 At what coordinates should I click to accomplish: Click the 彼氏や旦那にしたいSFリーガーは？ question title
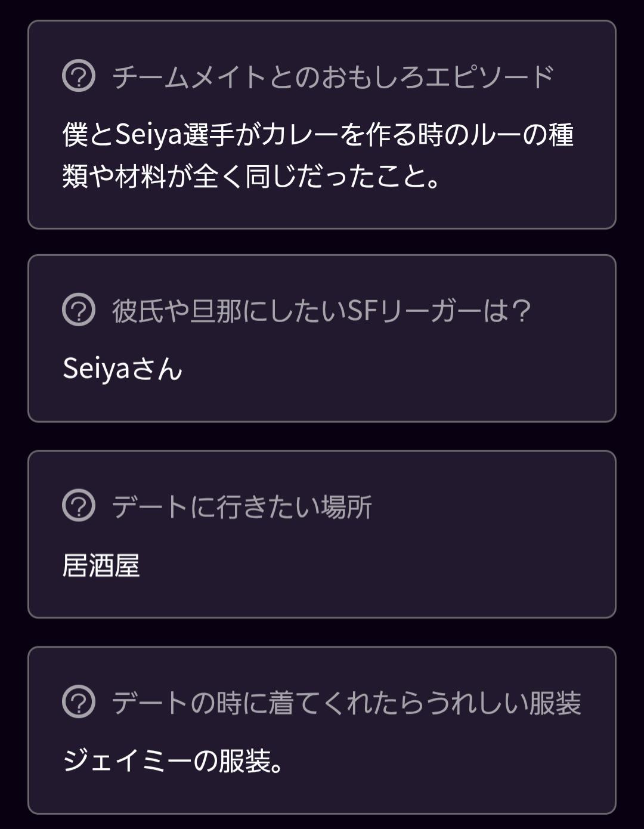(321, 310)
